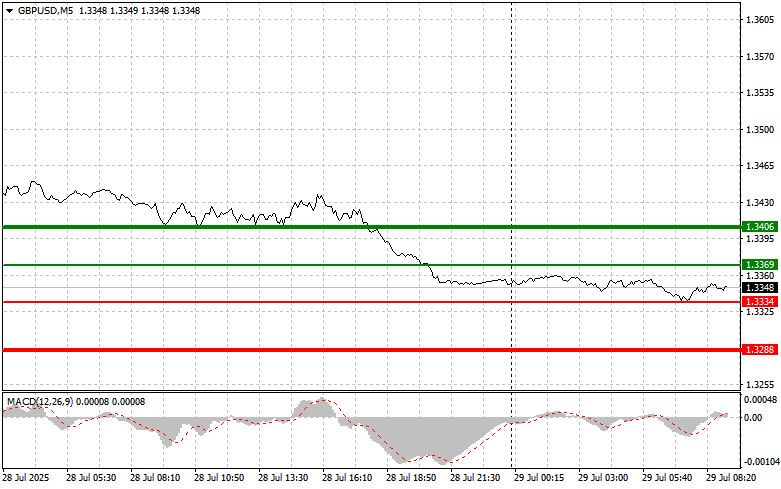Select the thin green line at 1.3369
This screenshot has height=489, width=781.
[x=250, y=265]
